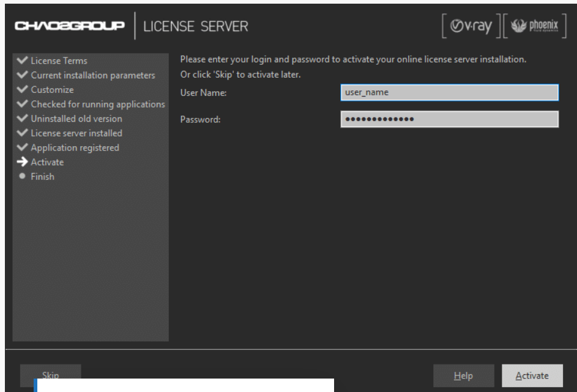Open Help for the installer
577x392 pixels.
(x=463, y=375)
